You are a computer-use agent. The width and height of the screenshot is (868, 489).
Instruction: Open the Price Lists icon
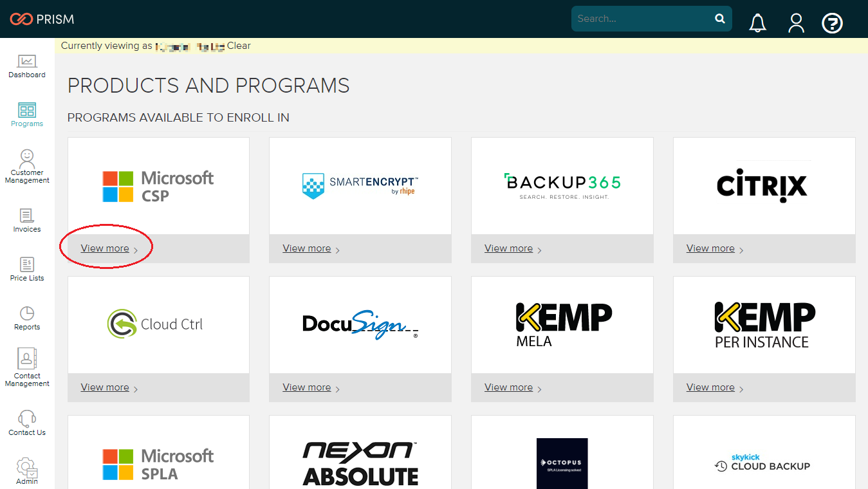(27, 264)
